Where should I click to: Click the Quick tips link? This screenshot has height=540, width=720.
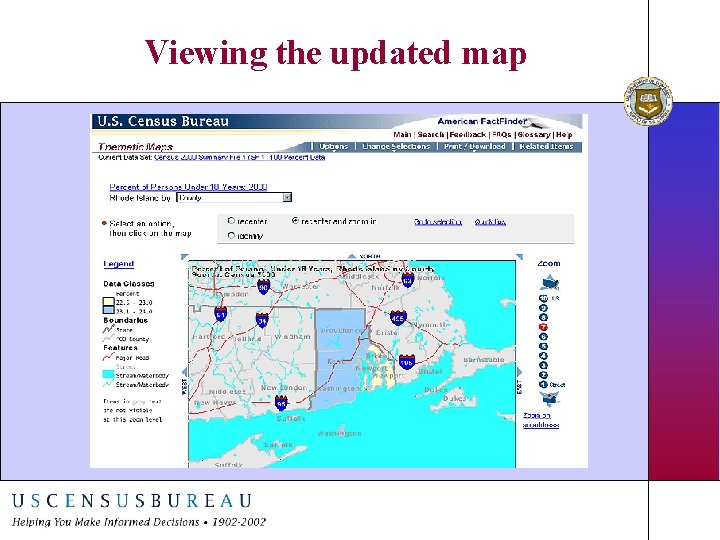[x=490, y=222]
